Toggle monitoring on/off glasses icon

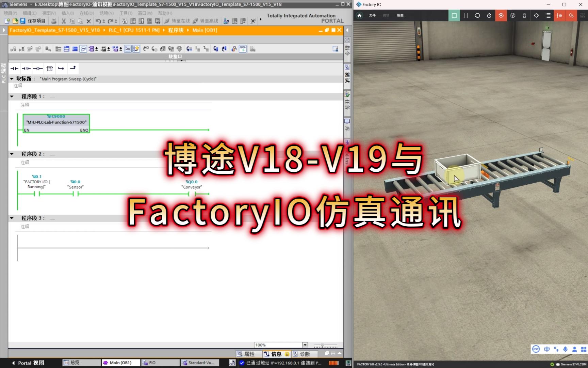(x=243, y=49)
